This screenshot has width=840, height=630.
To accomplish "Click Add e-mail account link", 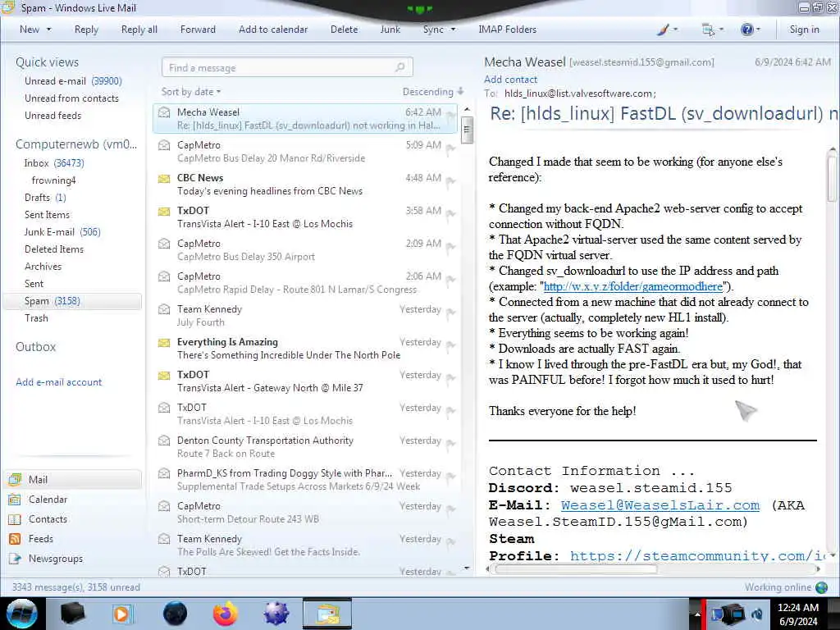I will (58, 382).
